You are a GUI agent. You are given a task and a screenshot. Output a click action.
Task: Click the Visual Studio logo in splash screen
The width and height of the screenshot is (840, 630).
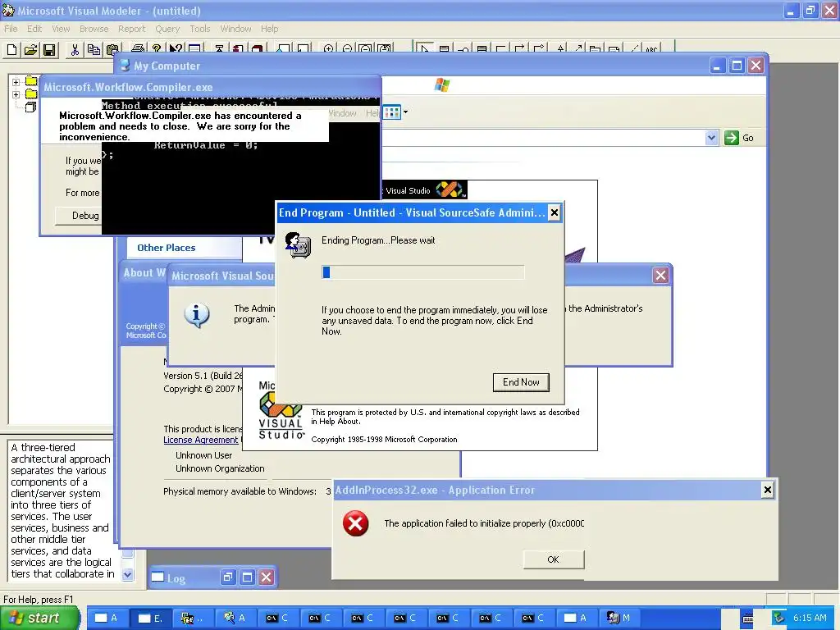click(x=281, y=415)
